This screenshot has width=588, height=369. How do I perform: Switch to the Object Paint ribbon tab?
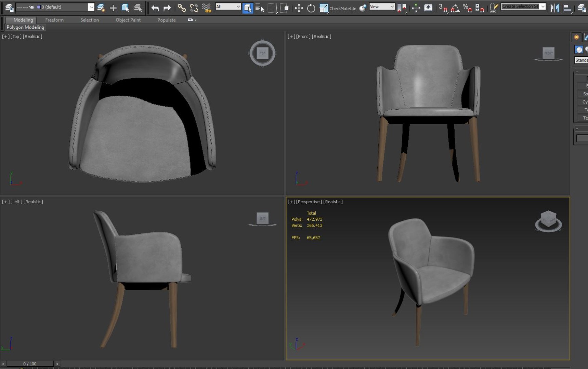pyautogui.click(x=128, y=20)
